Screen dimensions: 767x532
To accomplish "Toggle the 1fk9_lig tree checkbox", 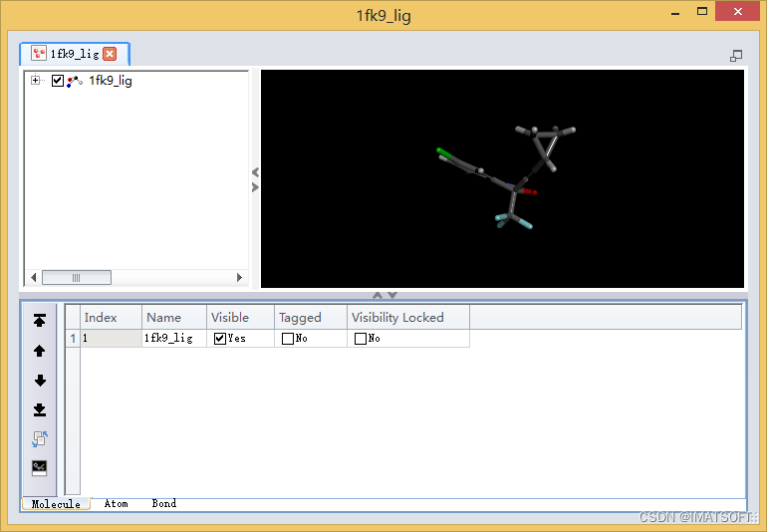I will pos(57,81).
